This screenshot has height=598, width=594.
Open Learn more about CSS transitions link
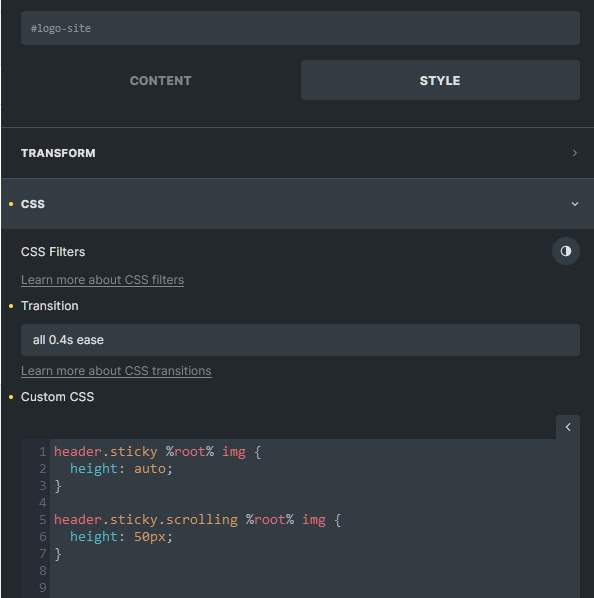point(116,371)
